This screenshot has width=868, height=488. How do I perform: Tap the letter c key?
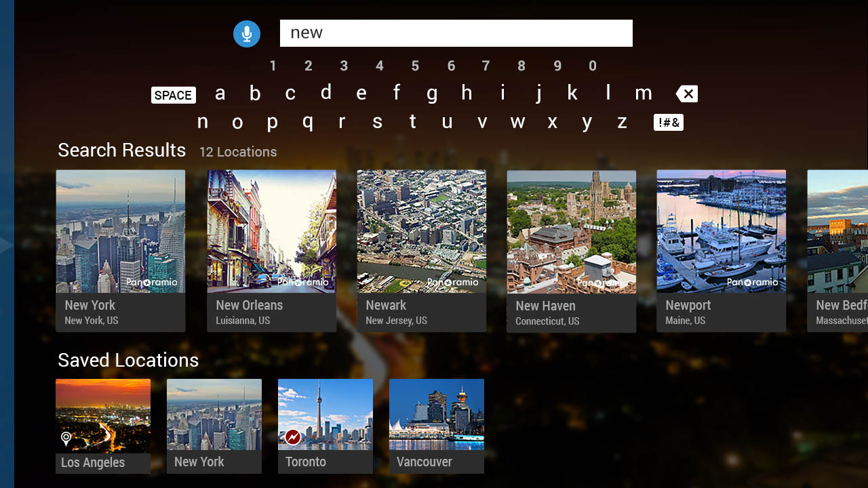[290, 94]
